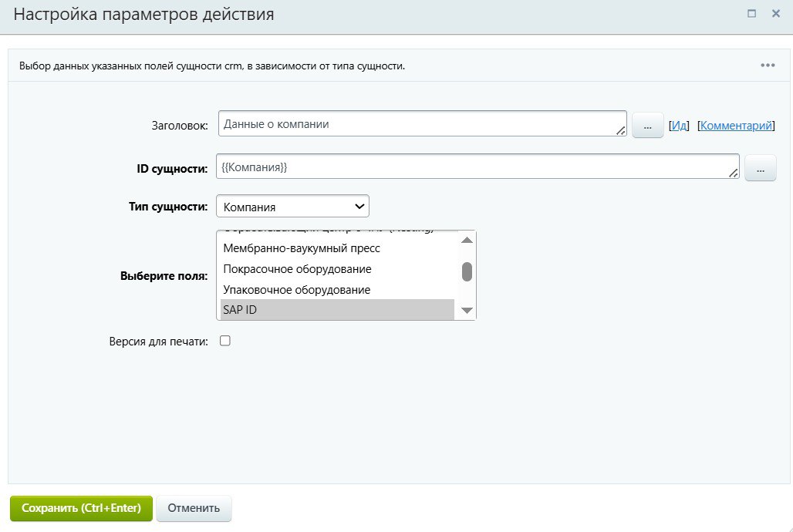Click the Ид link
The height and width of the screenshot is (532, 793).
(x=679, y=126)
